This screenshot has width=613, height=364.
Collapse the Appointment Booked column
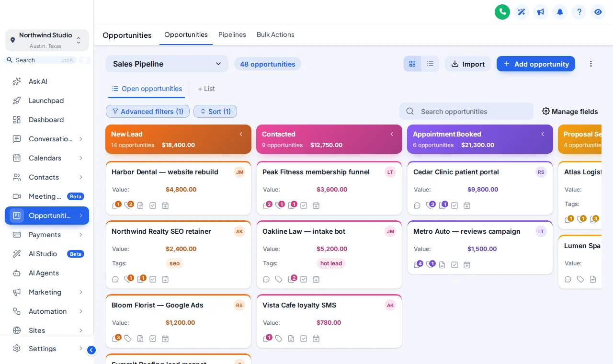pyautogui.click(x=543, y=134)
